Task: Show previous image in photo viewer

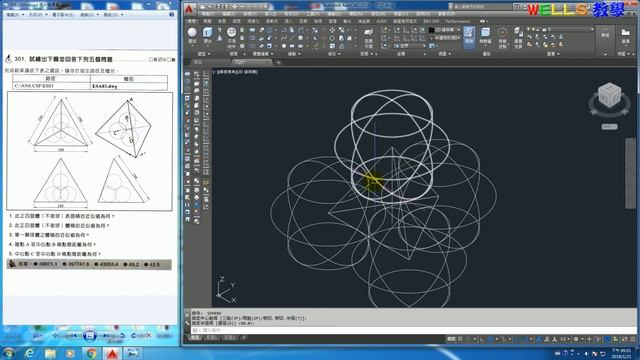Action: [74, 336]
